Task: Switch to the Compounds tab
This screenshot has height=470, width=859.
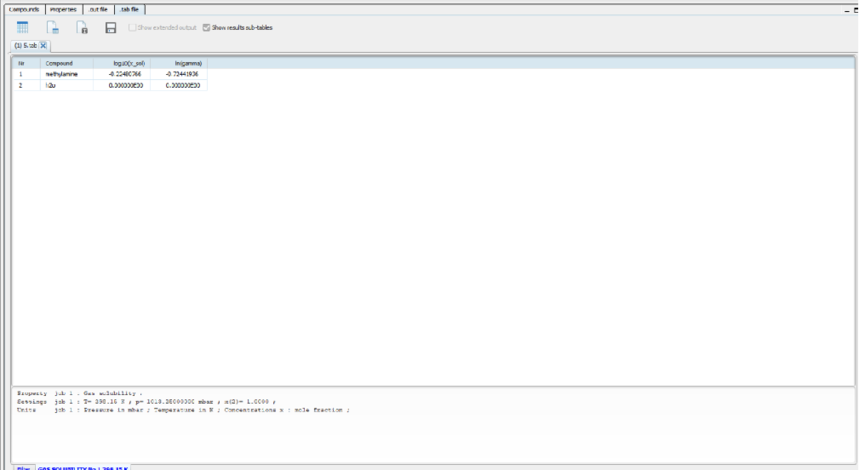Action: pos(24,9)
